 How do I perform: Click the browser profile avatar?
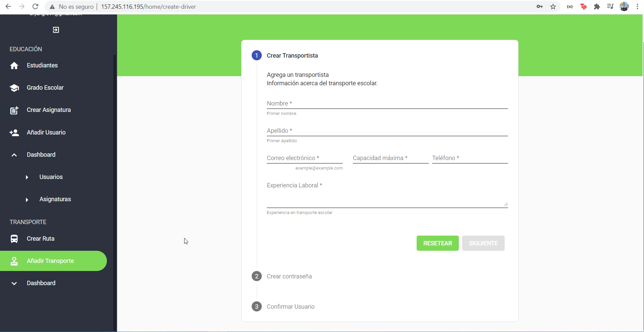[x=624, y=6]
